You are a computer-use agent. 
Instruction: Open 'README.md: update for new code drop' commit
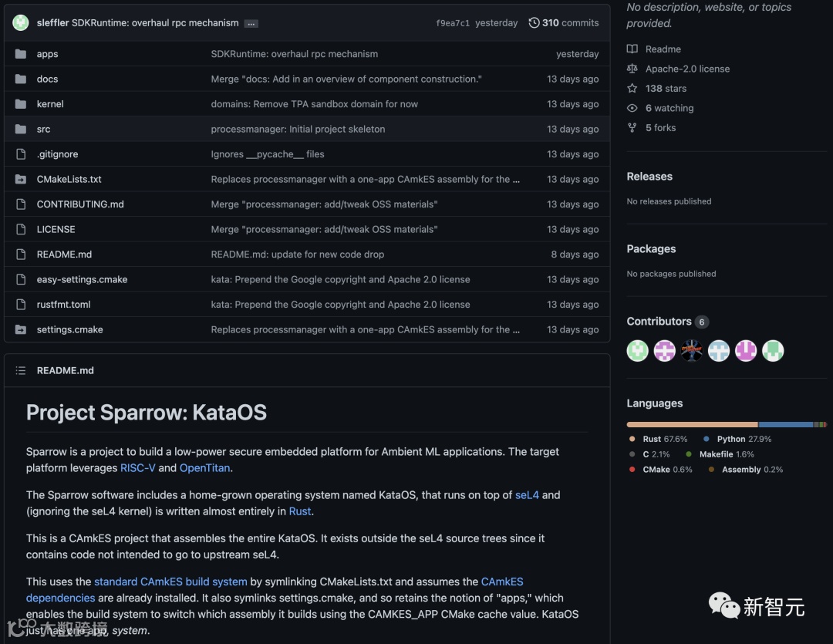pyautogui.click(x=298, y=254)
